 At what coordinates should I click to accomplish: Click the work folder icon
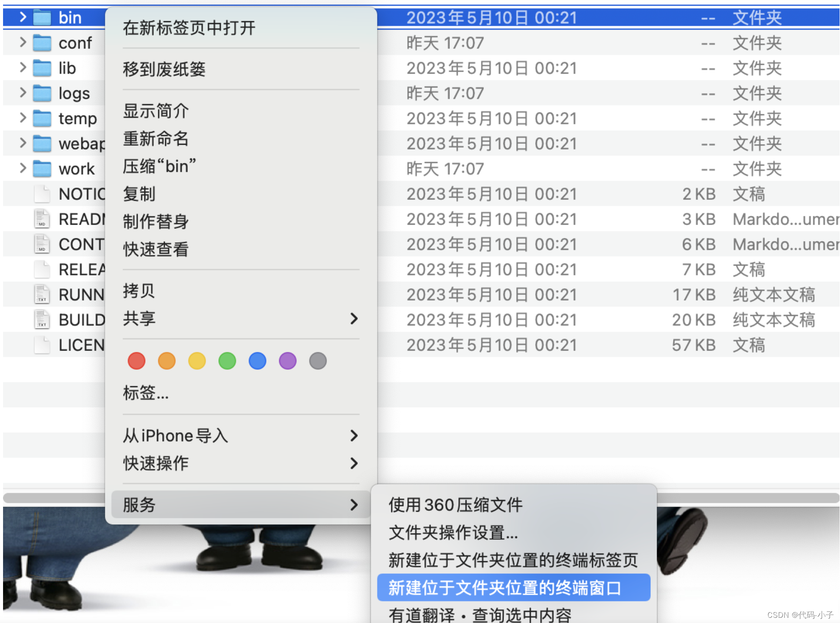42,169
